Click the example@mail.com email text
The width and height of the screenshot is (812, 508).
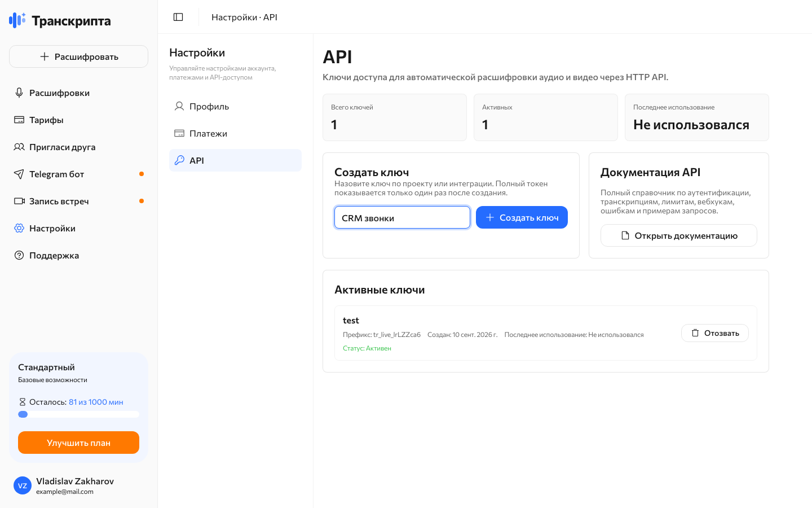pos(65,492)
